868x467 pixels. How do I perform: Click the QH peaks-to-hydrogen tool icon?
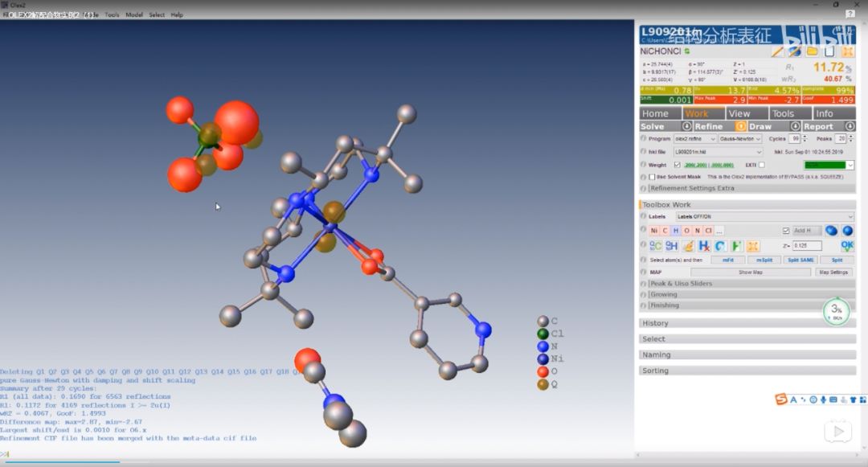tap(671, 246)
